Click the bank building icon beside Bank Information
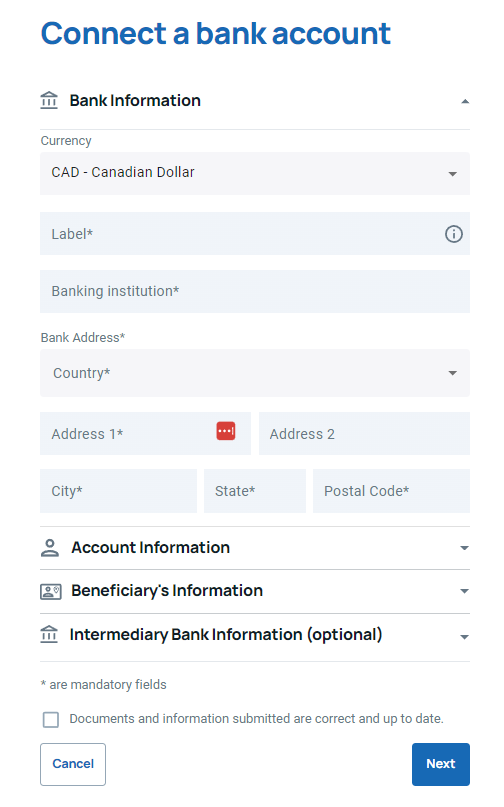The image size is (504, 807). point(49,100)
